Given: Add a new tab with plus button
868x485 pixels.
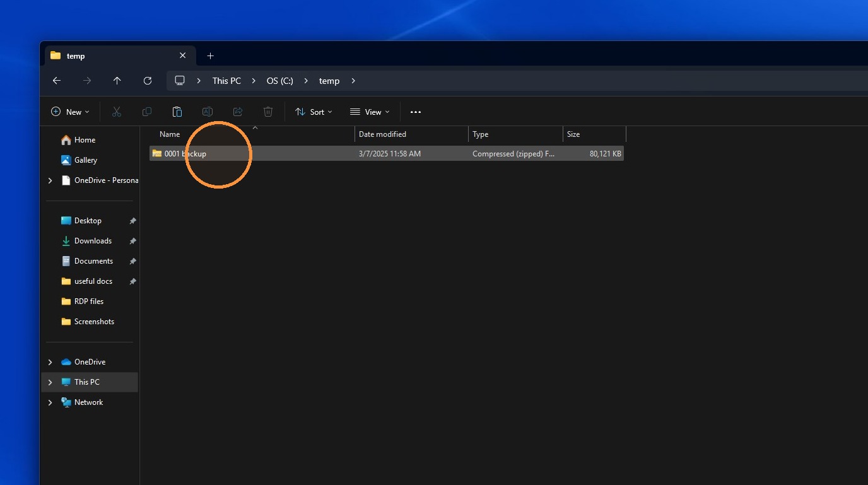Looking at the screenshot, I should (211, 56).
